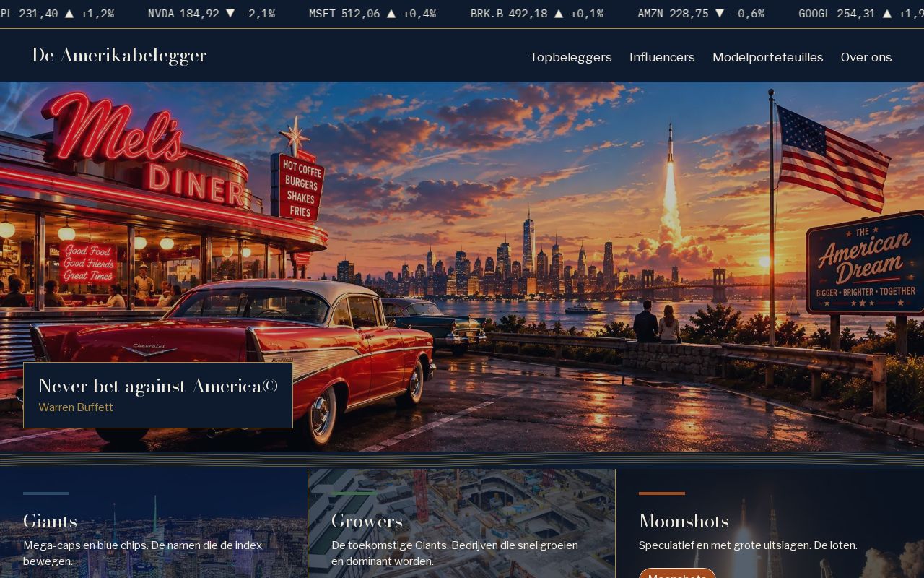Open the Over ons page

pos(866,57)
